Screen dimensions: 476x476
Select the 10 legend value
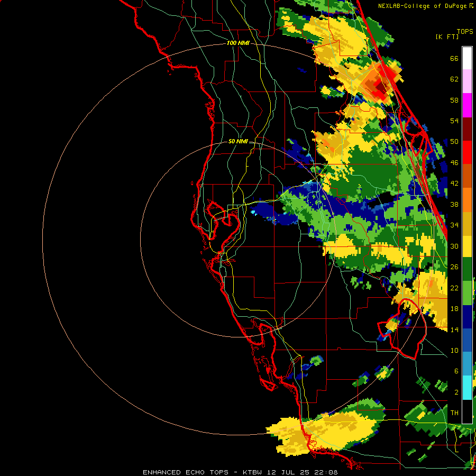point(454,350)
